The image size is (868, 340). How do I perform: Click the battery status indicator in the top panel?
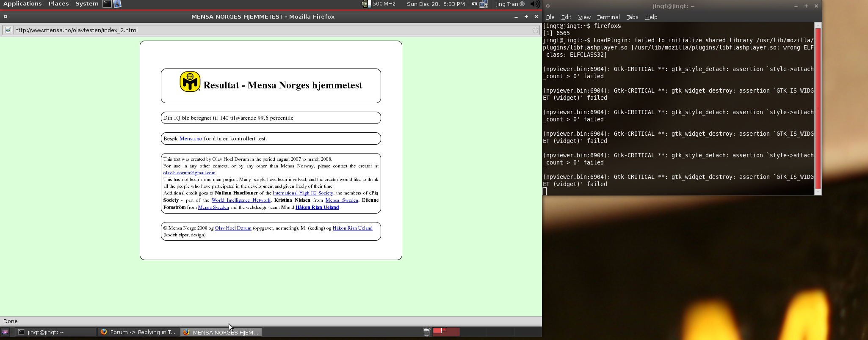tap(475, 4)
